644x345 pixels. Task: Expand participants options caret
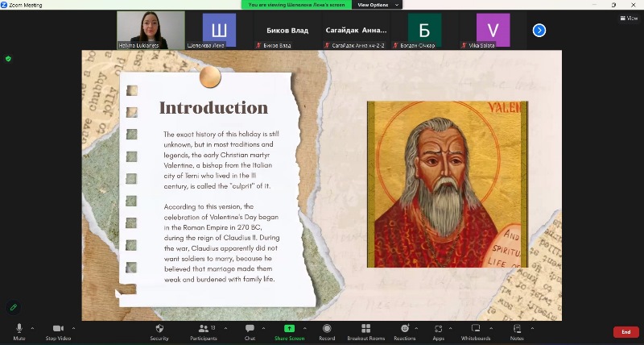click(x=225, y=329)
